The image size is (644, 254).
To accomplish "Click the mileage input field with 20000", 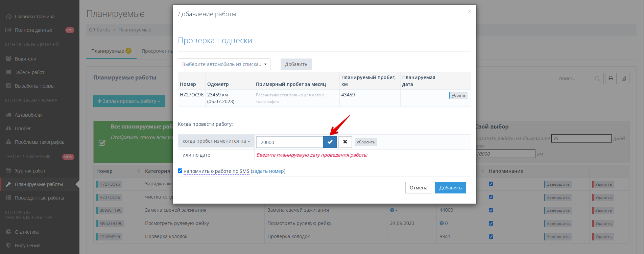I will coord(289,142).
